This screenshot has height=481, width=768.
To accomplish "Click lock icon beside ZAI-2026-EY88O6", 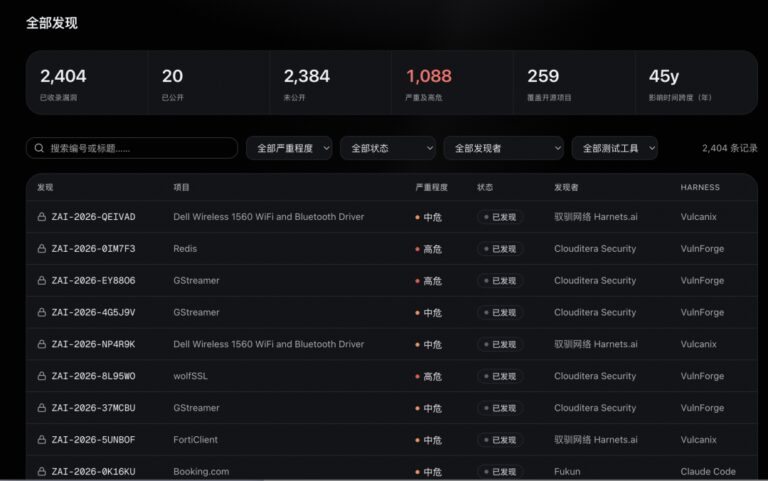I will [x=42, y=281].
